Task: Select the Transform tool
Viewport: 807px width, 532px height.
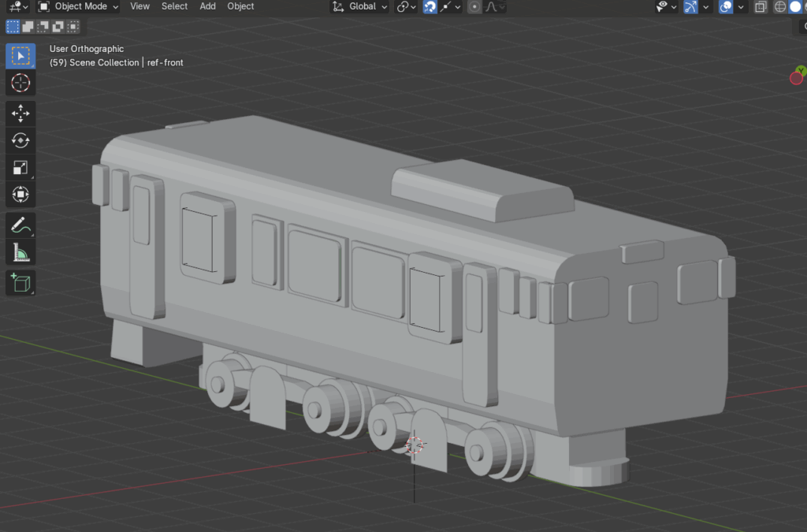Action: click(20, 194)
